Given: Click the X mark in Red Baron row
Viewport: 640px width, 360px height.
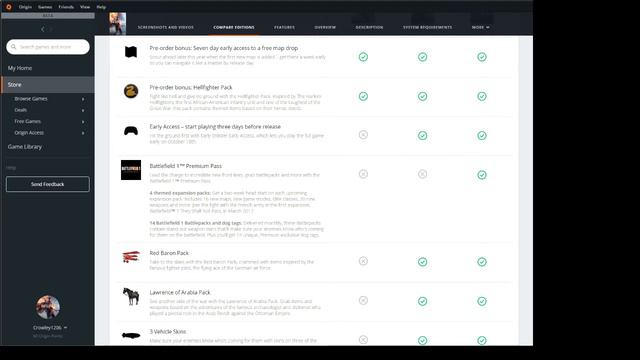Looking at the screenshot, I should click(363, 261).
